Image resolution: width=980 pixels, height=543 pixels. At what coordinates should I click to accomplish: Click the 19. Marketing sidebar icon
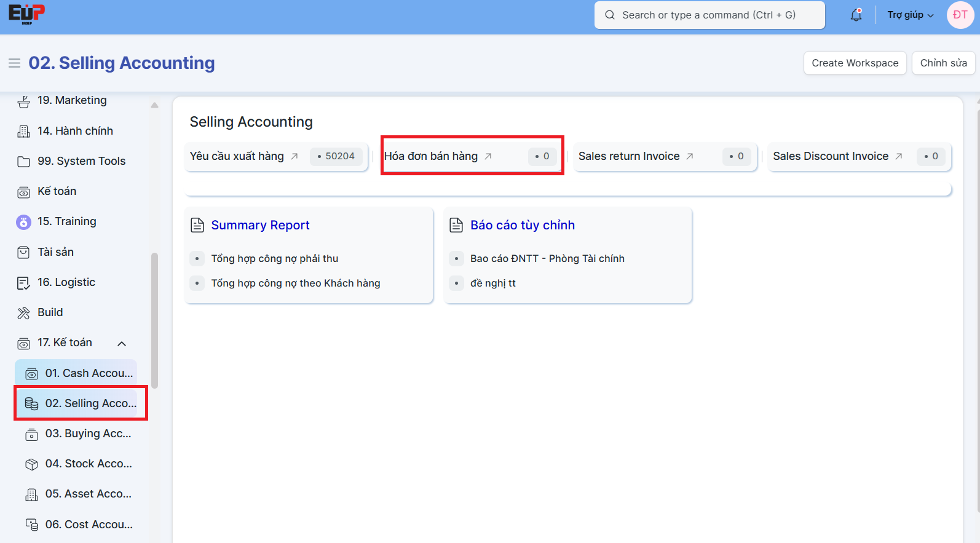point(23,101)
